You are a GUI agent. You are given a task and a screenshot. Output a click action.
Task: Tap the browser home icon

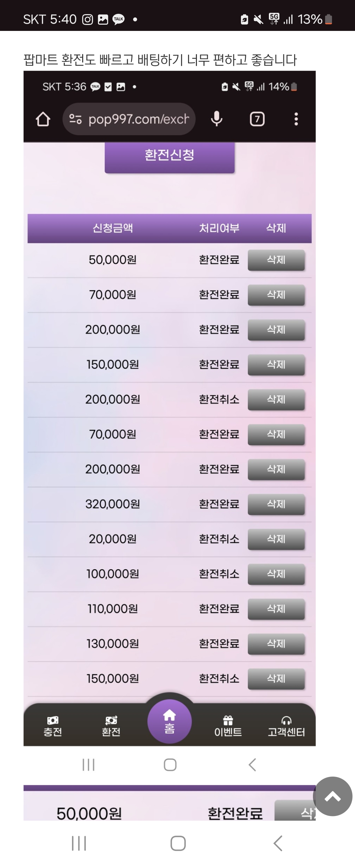(x=43, y=119)
